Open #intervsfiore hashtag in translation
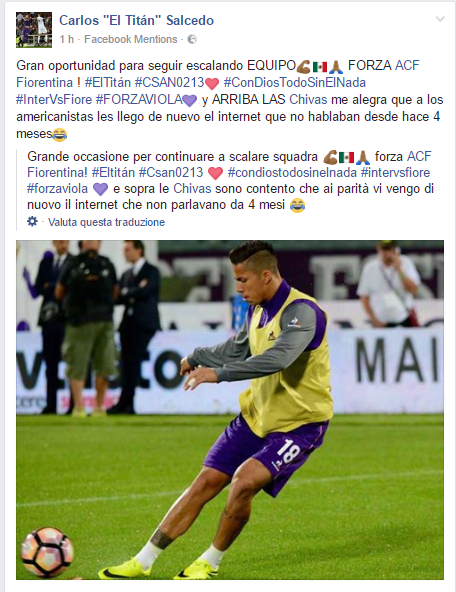 [395, 173]
